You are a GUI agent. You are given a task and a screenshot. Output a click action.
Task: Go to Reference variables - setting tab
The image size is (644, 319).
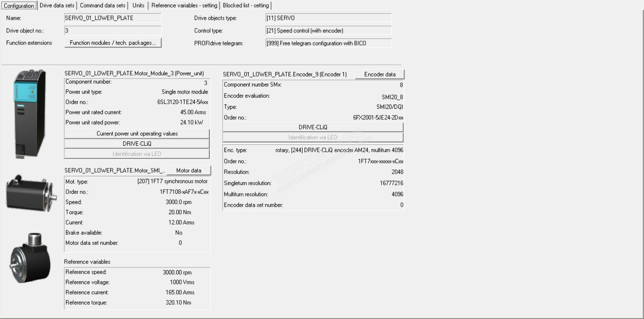[184, 5]
